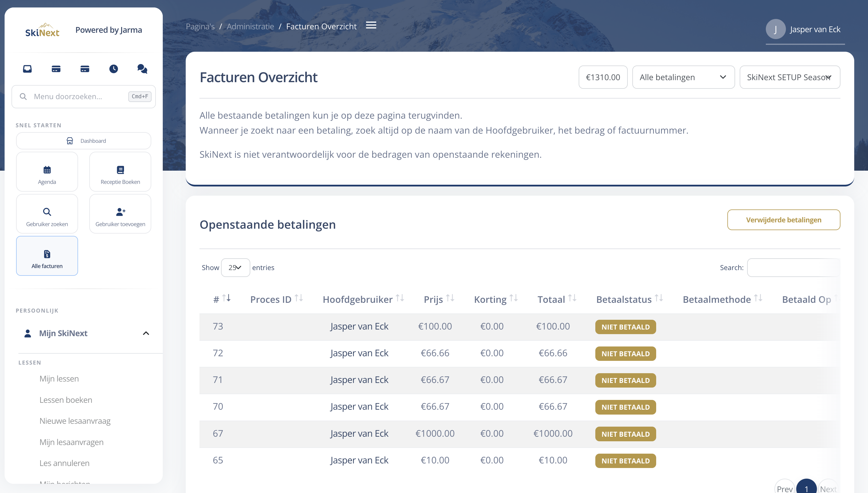The image size is (868, 493).
Task: Click NIET BETAALD badge for invoice 70
Action: (x=625, y=407)
